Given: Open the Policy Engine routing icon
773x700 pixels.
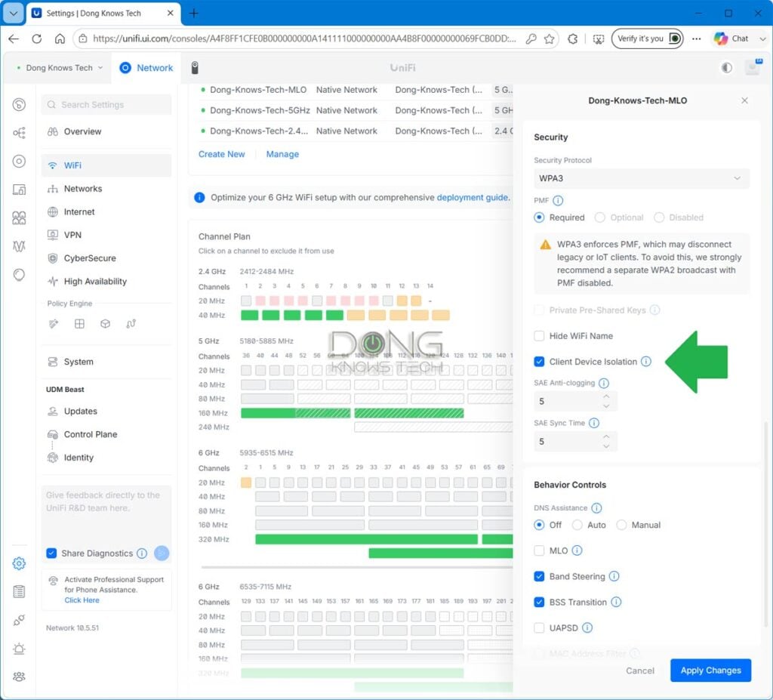Looking at the screenshot, I should coord(131,324).
